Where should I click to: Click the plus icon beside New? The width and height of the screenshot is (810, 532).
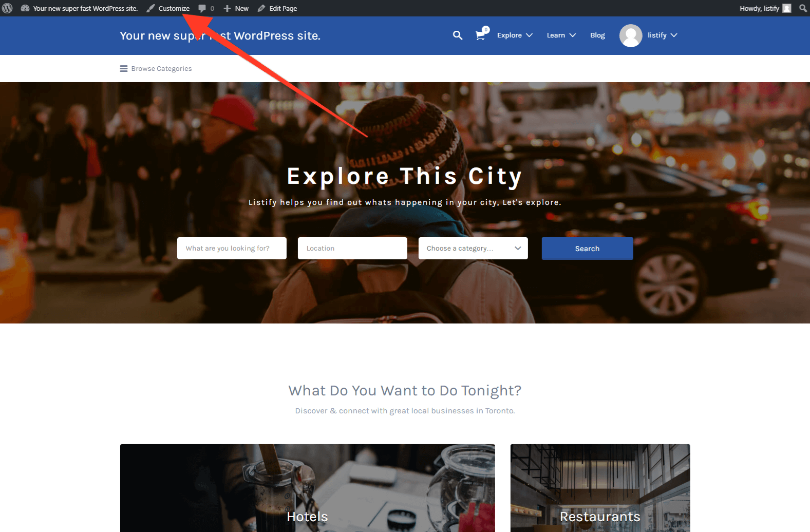point(227,8)
